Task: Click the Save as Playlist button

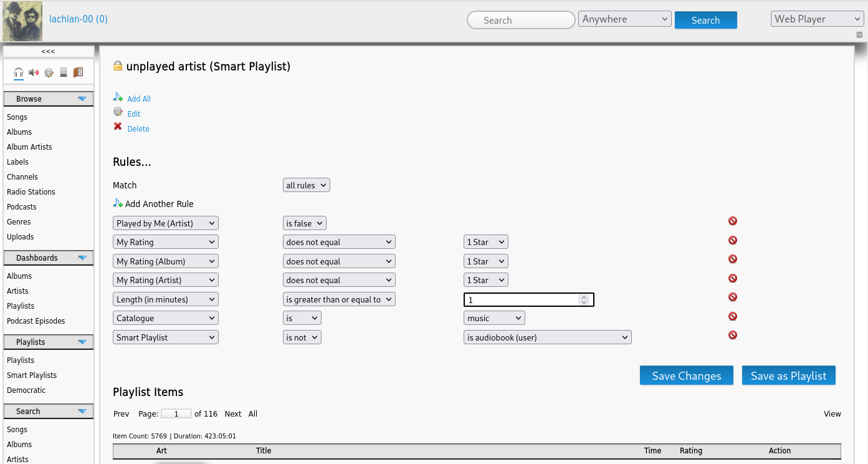Action: pyautogui.click(x=788, y=375)
